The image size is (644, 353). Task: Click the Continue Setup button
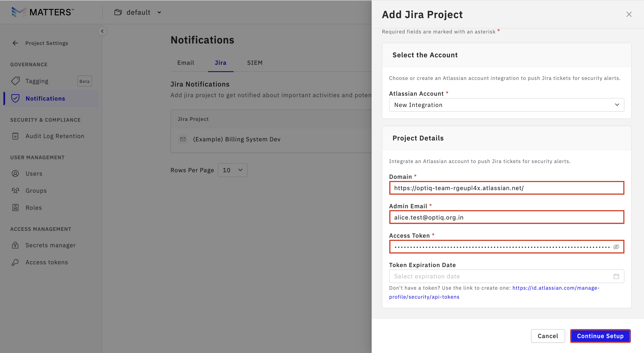point(600,336)
